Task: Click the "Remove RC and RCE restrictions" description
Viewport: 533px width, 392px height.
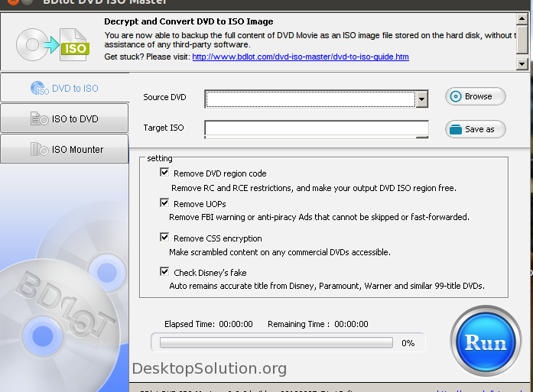Action: (314, 188)
